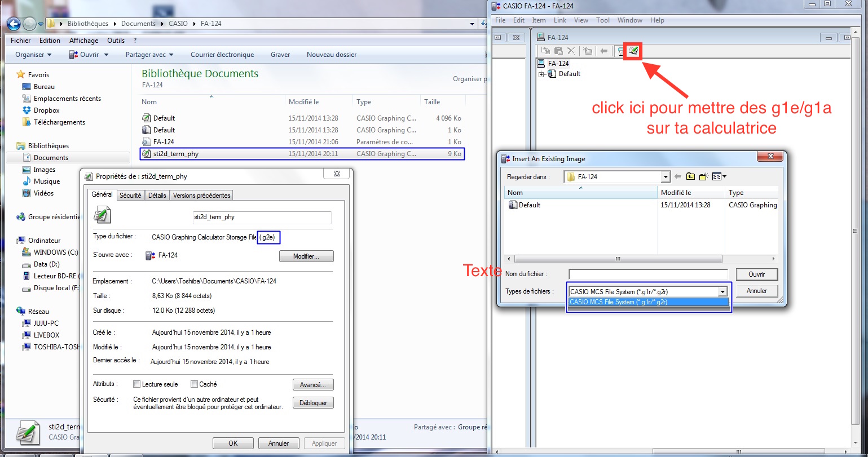868x457 pixels.
Task: Open the address bar history dropdown arrow
Action: point(473,24)
